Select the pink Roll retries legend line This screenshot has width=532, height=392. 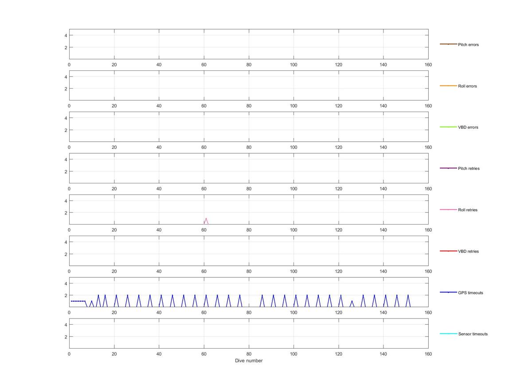click(x=448, y=210)
